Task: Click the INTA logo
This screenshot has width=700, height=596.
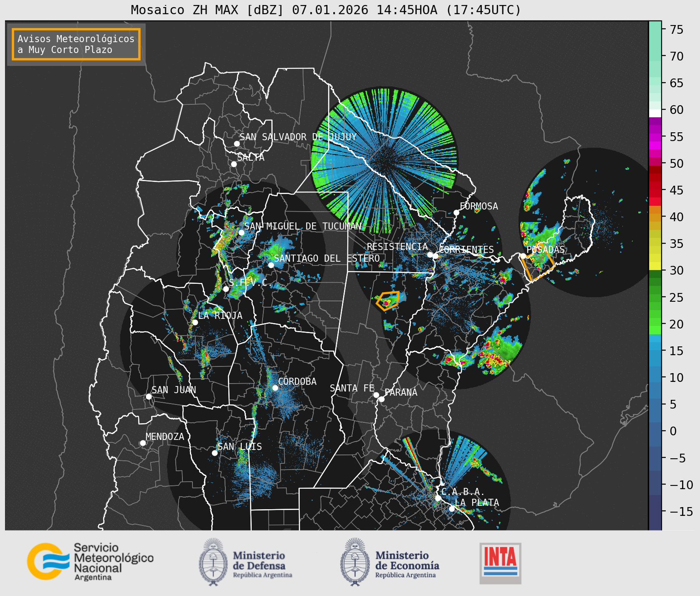Action: [500, 563]
